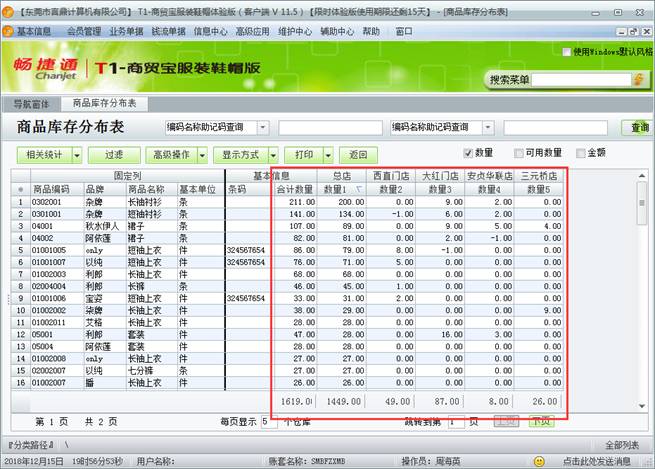Tick the 金额 checkbox
The width and height of the screenshot is (655, 469).
click(x=580, y=153)
